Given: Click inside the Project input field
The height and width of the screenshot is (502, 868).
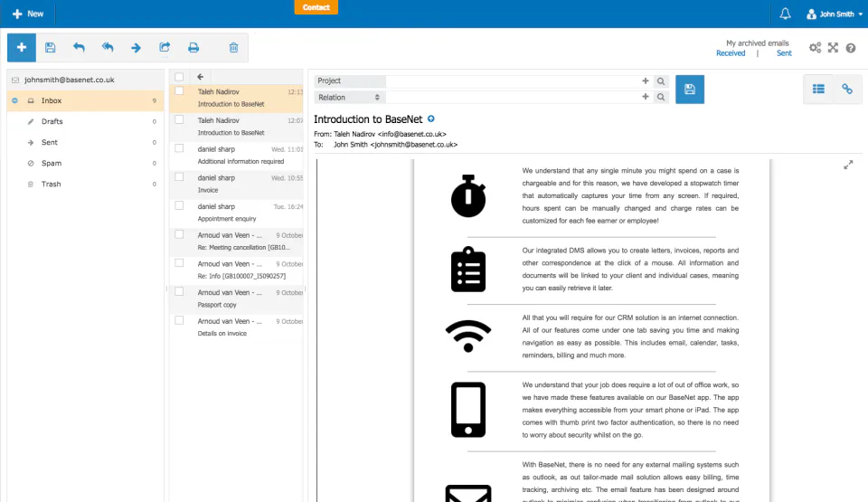Looking at the screenshot, I should (512, 81).
